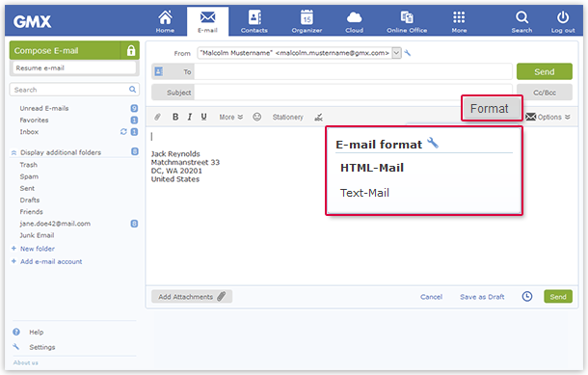588x375 pixels.
Task: Open the Format dropdown button
Action: pos(492,108)
